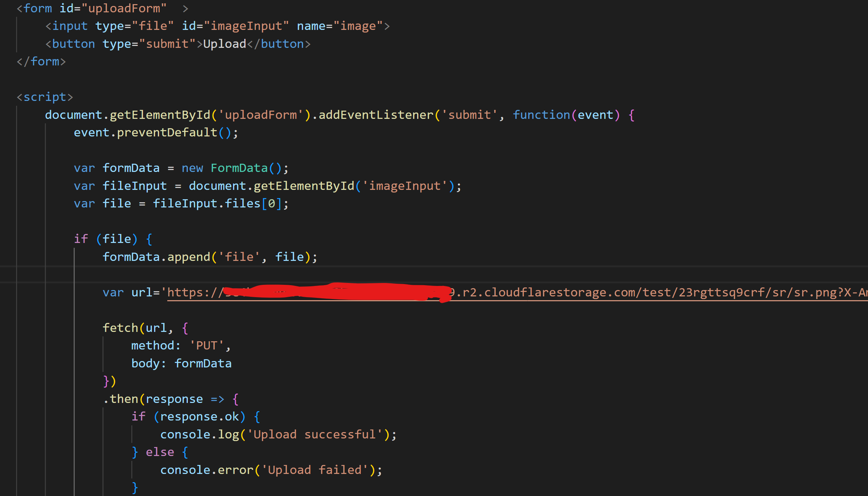Click the word 'uploadForm' in the form tag
Viewport: 868px width, 496px height.
coord(124,8)
